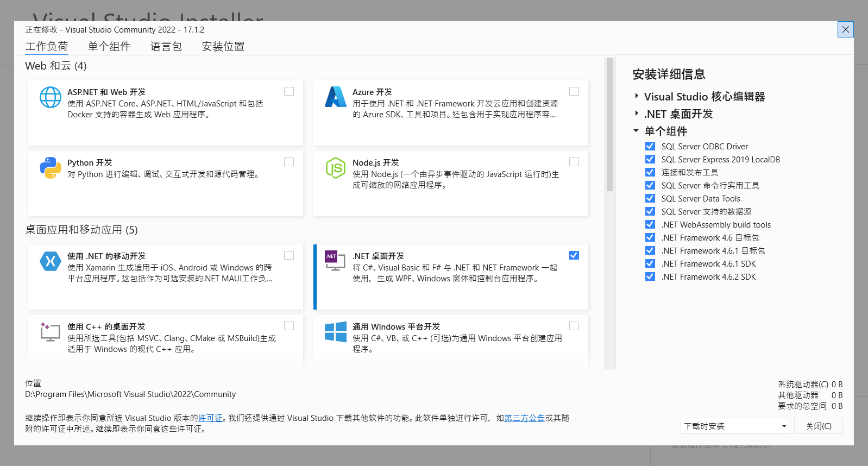Viewport: 868px width, 466px height.
Task: Click the Universal Windows Platform logo icon
Action: coord(336,331)
